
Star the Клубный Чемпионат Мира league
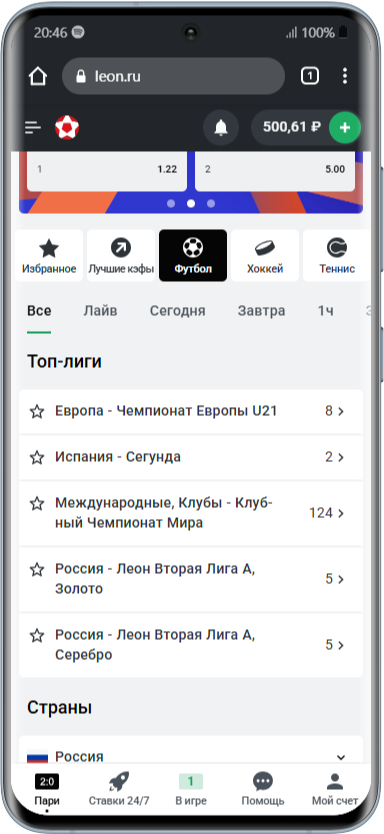[x=37, y=503]
